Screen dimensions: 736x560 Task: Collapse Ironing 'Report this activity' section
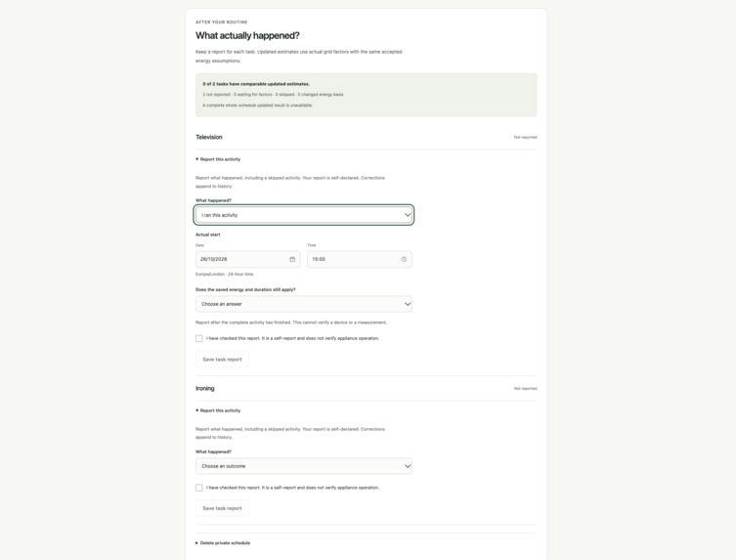218,410
